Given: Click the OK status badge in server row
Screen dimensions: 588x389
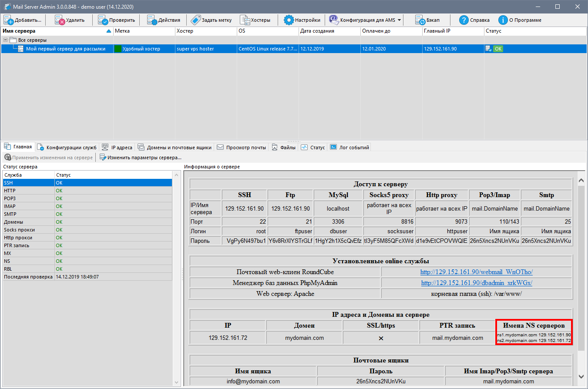Looking at the screenshot, I should [498, 49].
